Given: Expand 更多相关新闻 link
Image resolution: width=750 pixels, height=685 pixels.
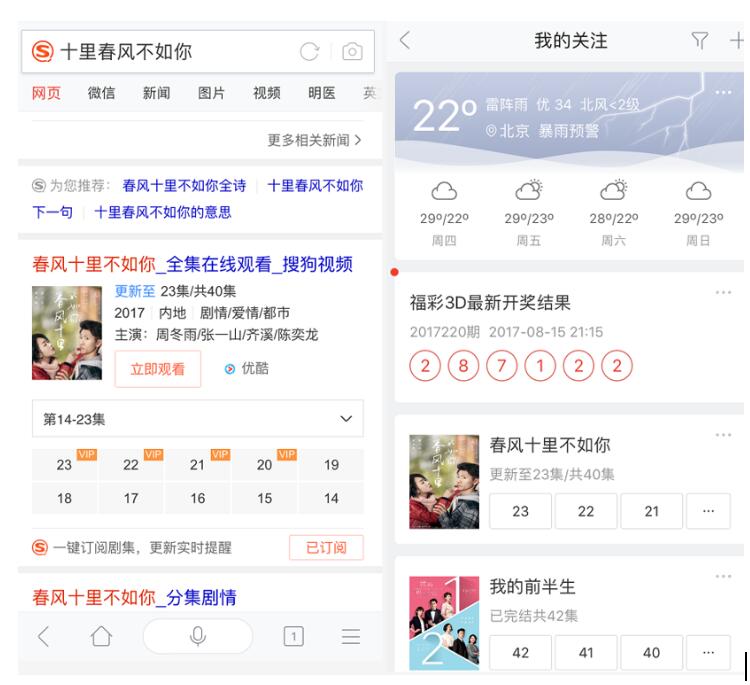Looking at the screenshot, I should (x=314, y=140).
